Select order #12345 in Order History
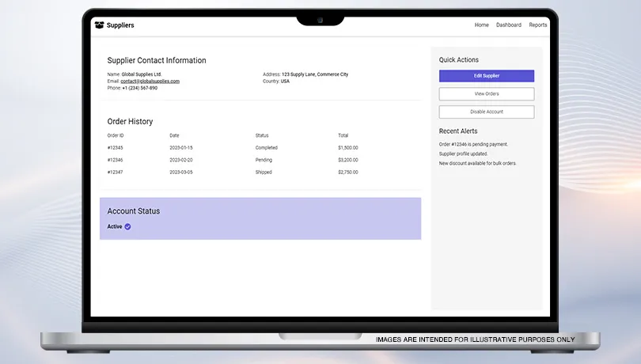The width and height of the screenshot is (641, 364). pos(116,148)
